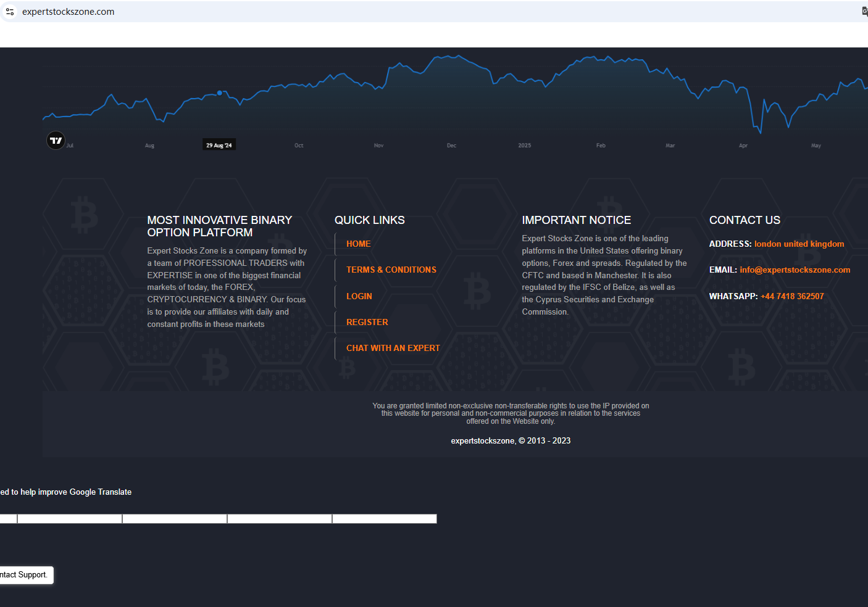Follow the LOGIN quick link
The width and height of the screenshot is (868, 607).
click(359, 297)
